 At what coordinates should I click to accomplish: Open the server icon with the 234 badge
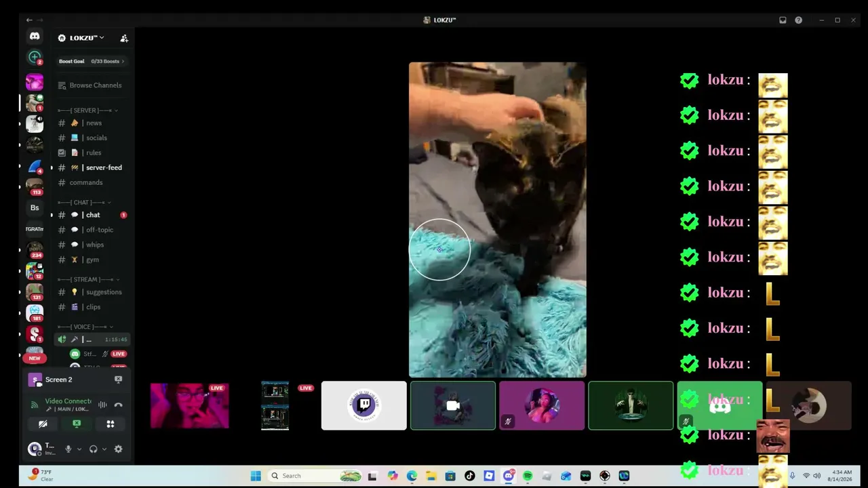[35, 249]
